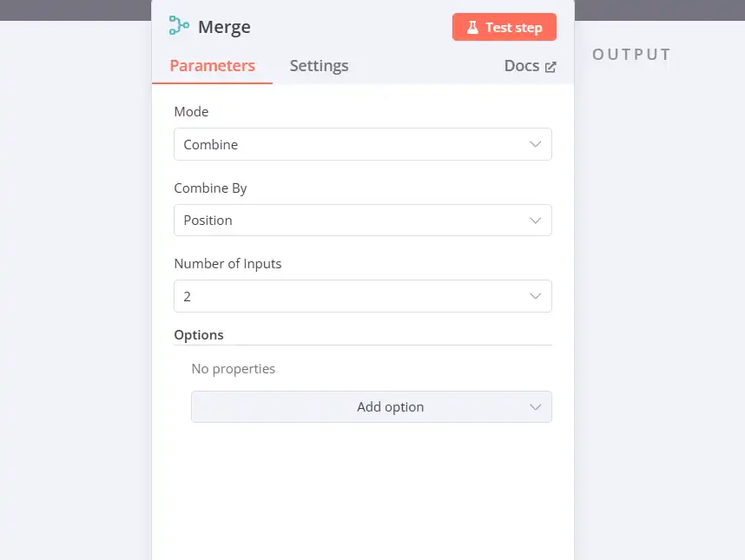
Task: Click the external link icon beside Docs
Action: click(x=551, y=67)
